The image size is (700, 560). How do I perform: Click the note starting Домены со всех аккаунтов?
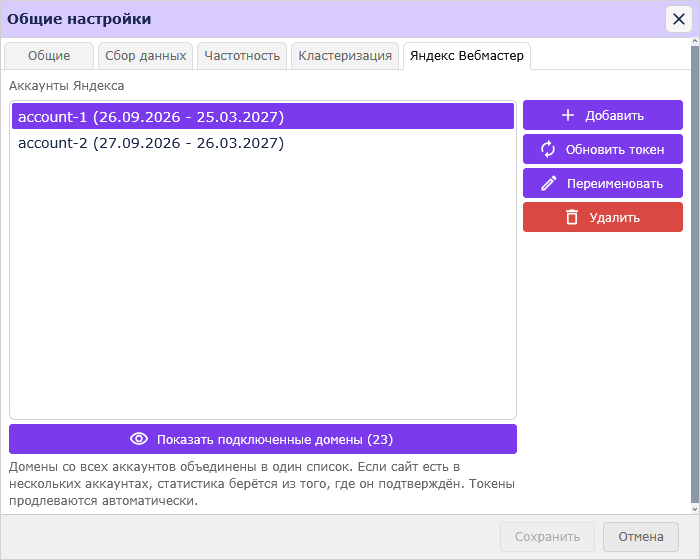coord(262,484)
